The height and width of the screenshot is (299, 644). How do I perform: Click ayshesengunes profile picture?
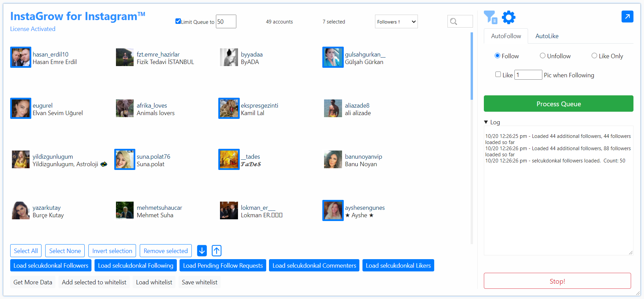coord(333,210)
